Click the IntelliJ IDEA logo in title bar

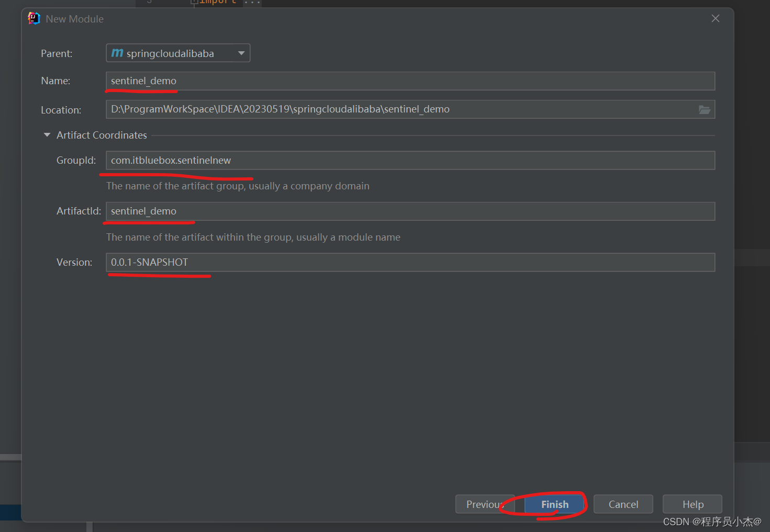pos(34,18)
